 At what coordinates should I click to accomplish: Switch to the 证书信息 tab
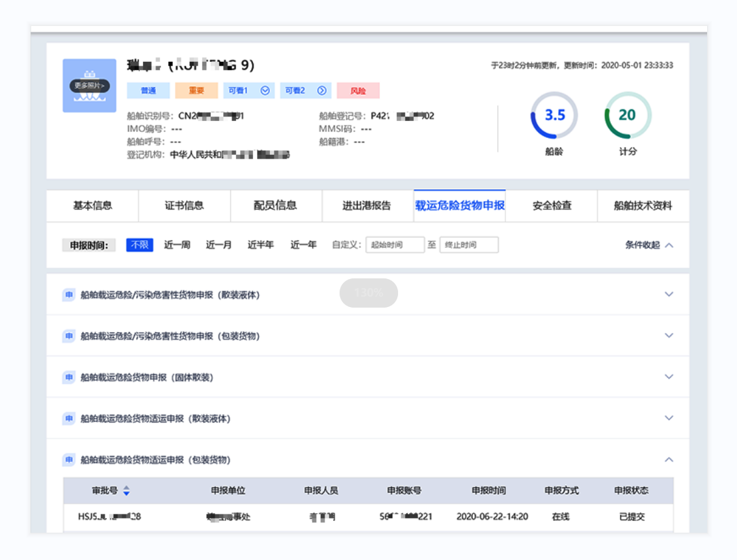coord(184,206)
